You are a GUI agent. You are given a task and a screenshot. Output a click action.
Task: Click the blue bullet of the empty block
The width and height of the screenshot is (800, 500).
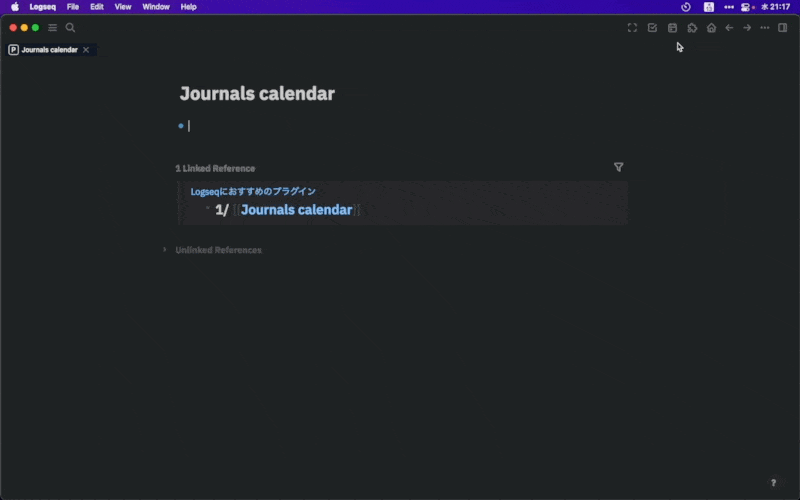tap(181, 126)
